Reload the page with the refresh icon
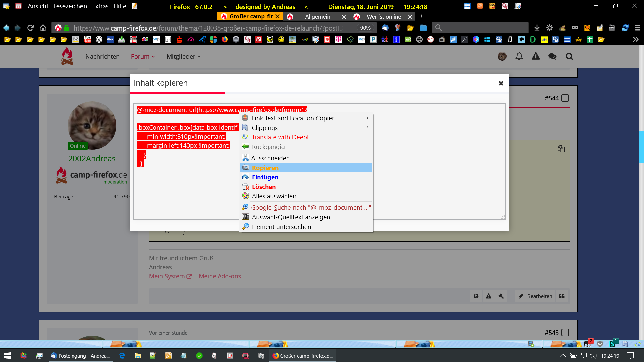Viewport: 644px width, 362px height. click(30, 28)
